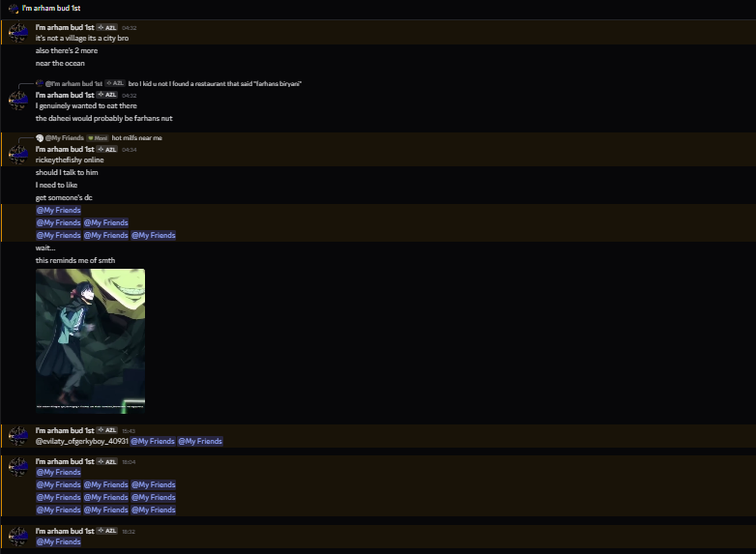Jump to replied message "hot milfs near me"
This screenshot has width=756, height=554.
click(x=137, y=138)
